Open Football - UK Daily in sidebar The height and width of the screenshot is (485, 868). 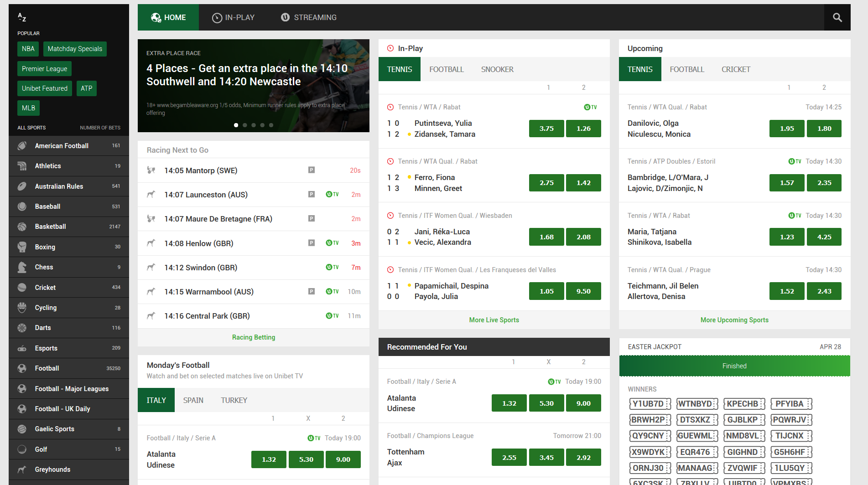[x=69, y=409]
